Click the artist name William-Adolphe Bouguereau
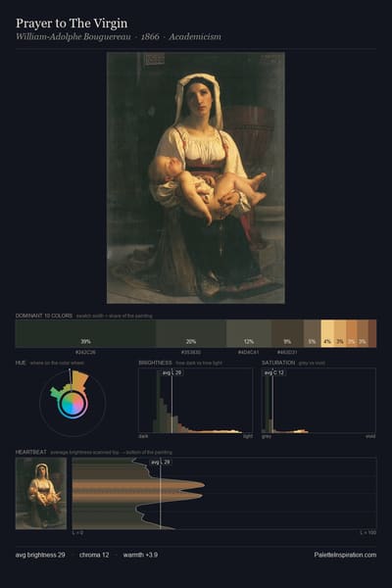Viewport: 392px width, 588px height. [73, 37]
